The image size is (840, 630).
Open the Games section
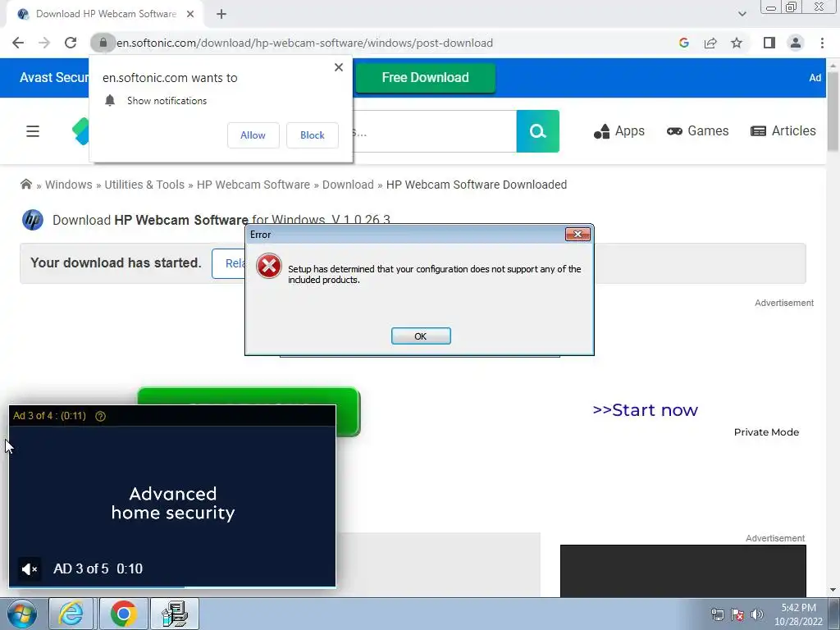[x=697, y=131]
